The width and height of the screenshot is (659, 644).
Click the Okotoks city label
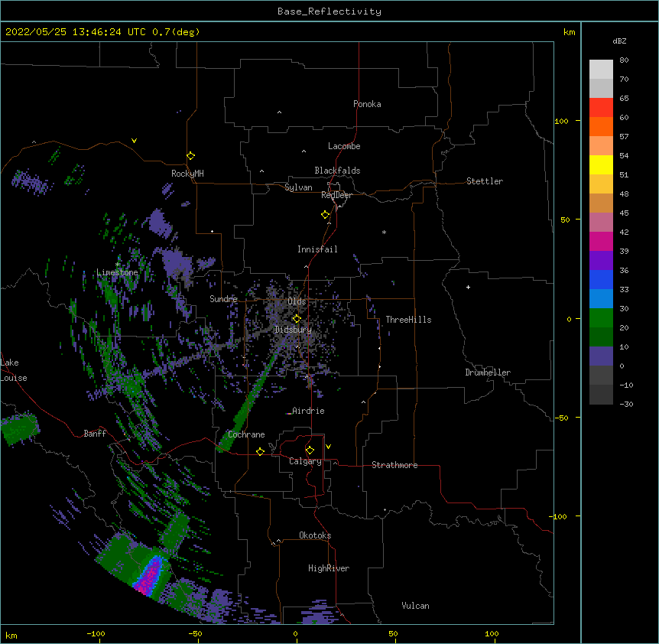pyautogui.click(x=315, y=535)
